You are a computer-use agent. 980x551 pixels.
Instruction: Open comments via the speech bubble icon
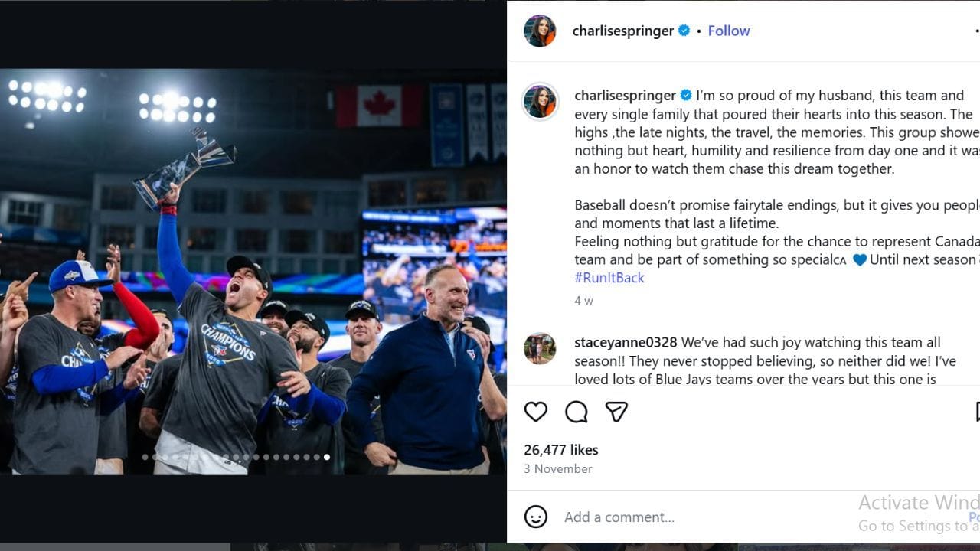pyautogui.click(x=576, y=412)
